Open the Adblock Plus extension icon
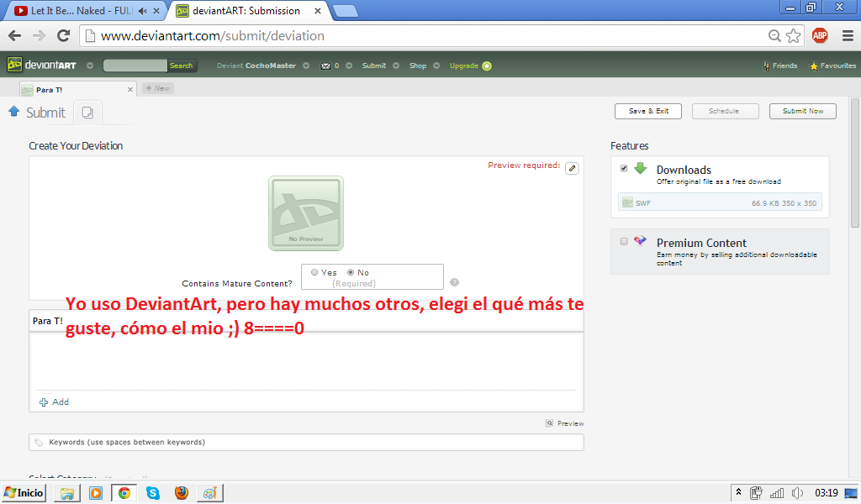861x504 pixels. click(x=820, y=36)
